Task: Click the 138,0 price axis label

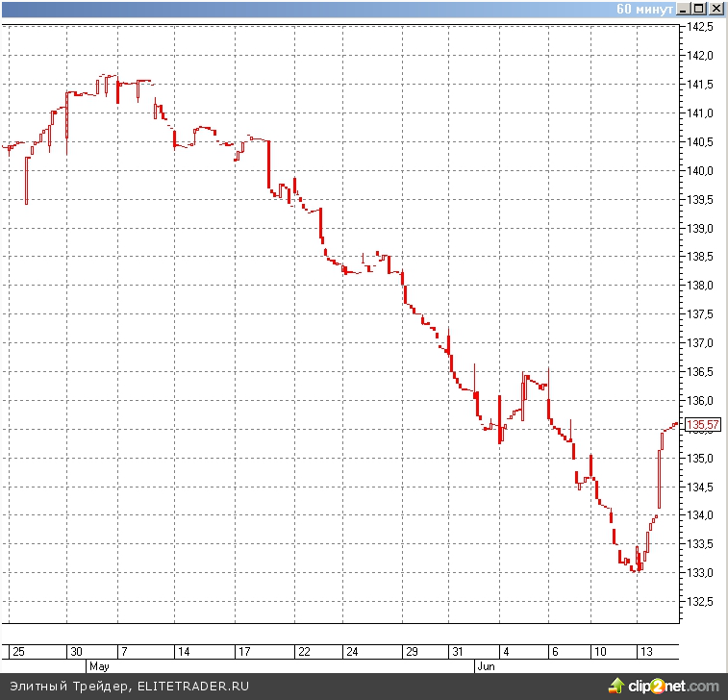Action: click(701, 286)
